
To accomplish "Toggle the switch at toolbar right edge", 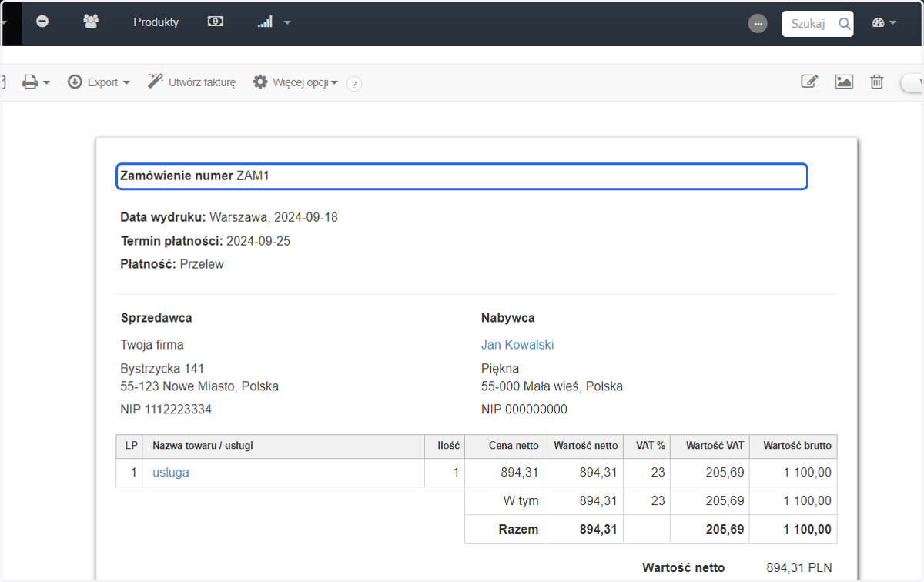I will coord(913,82).
